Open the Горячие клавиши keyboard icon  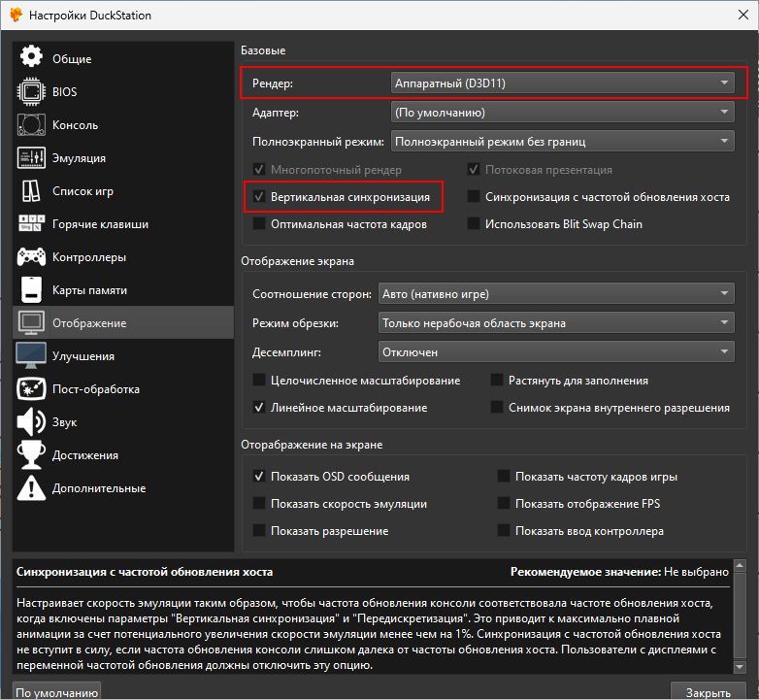[x=31, y=223]
